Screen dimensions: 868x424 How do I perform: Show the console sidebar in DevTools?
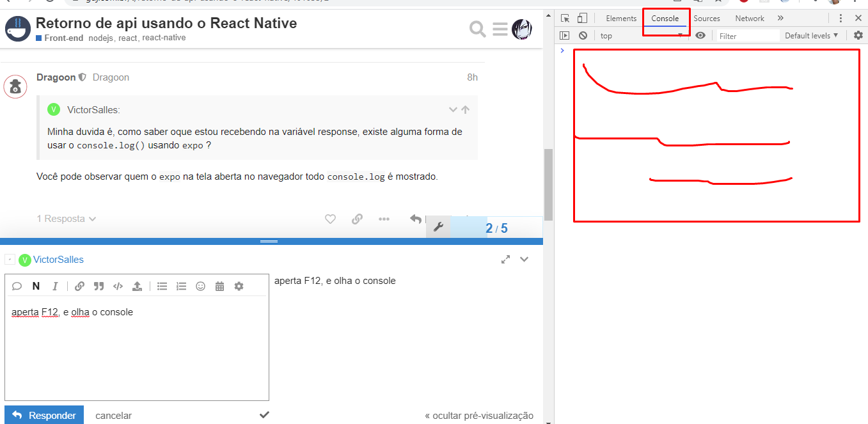point(564,36)
